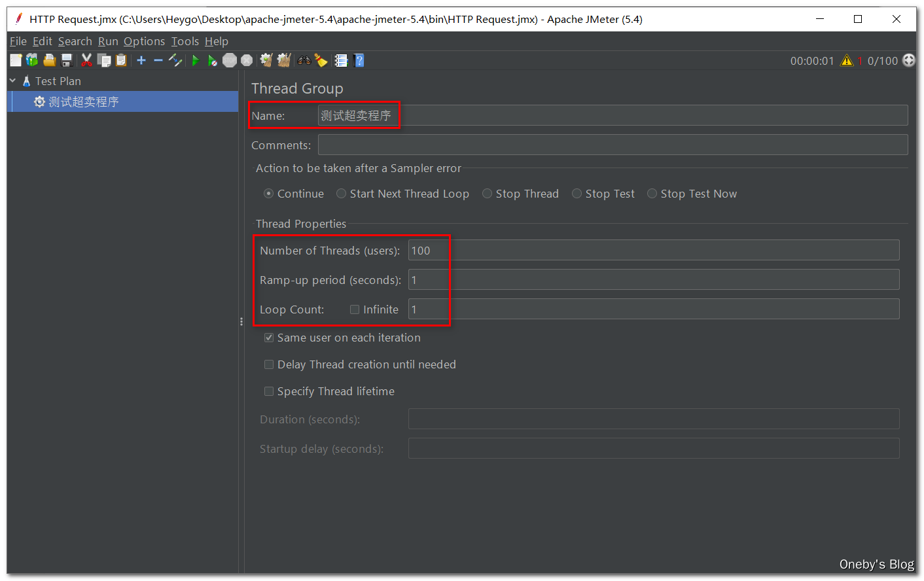Enable Specify Thread lifetime checkbox

pos(269,391)
